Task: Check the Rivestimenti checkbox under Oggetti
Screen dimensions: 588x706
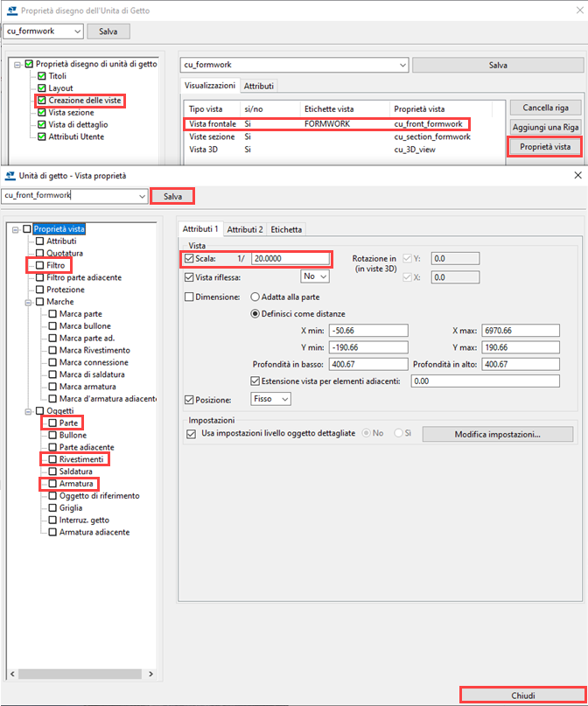Action: click(x=52, y=459)
